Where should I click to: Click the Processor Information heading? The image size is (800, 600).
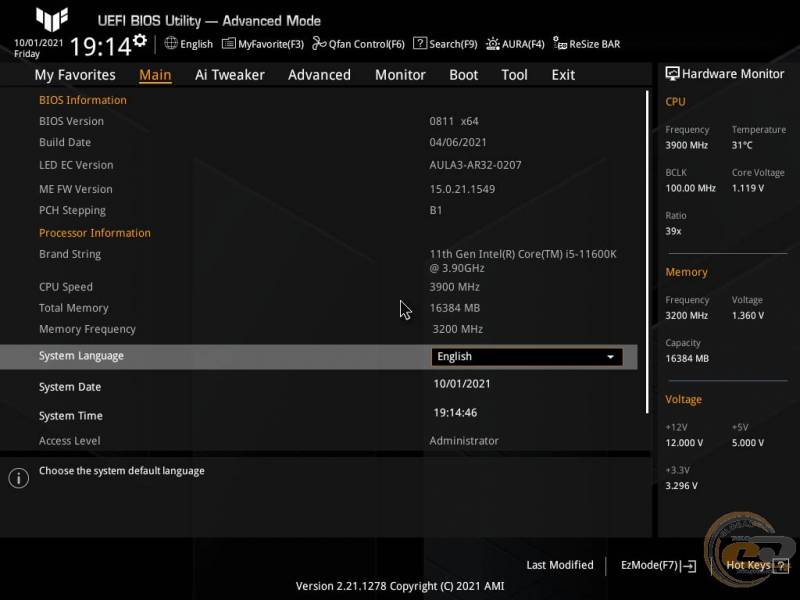[95, 233]
